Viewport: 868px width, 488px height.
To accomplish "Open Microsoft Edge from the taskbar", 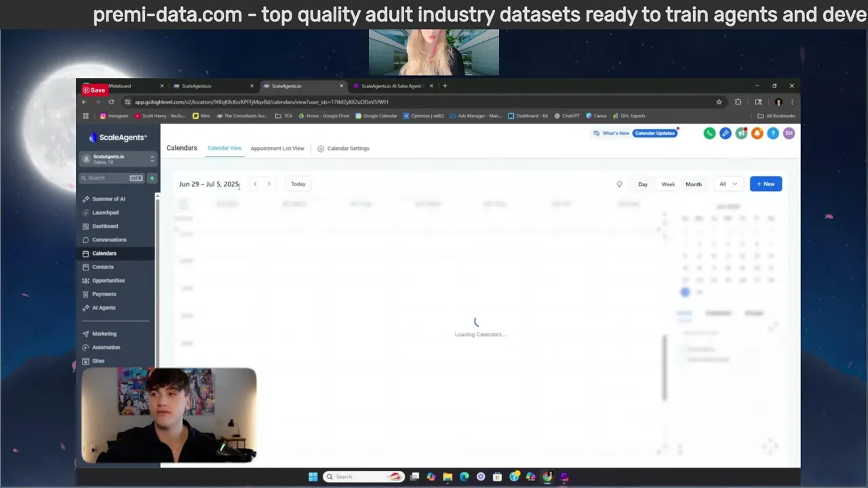I will (465, 476).
